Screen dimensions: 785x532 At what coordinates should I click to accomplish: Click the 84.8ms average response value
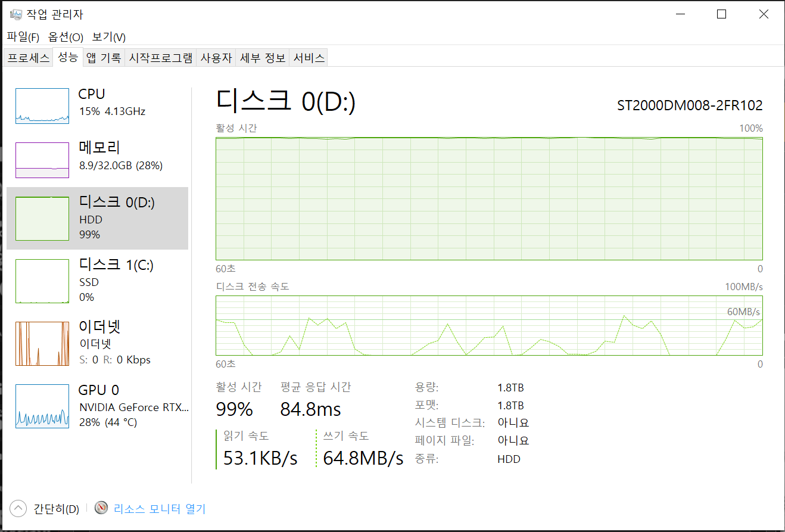310,409
